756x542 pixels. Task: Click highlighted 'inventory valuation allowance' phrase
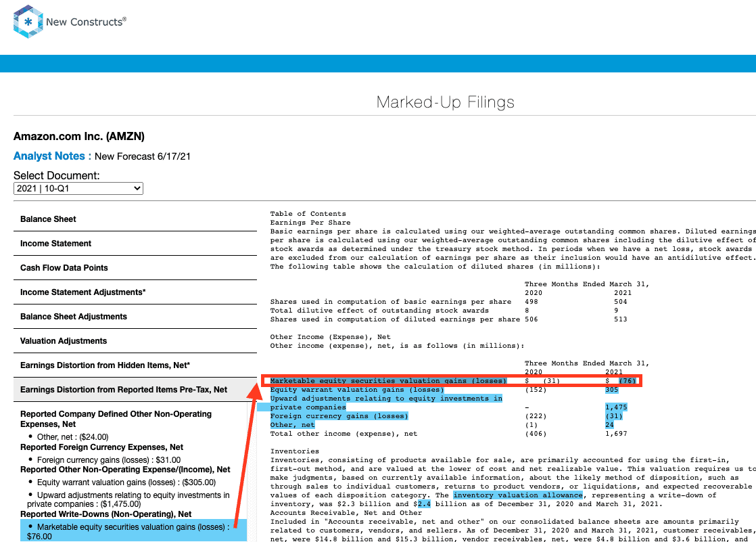(518, 495)
